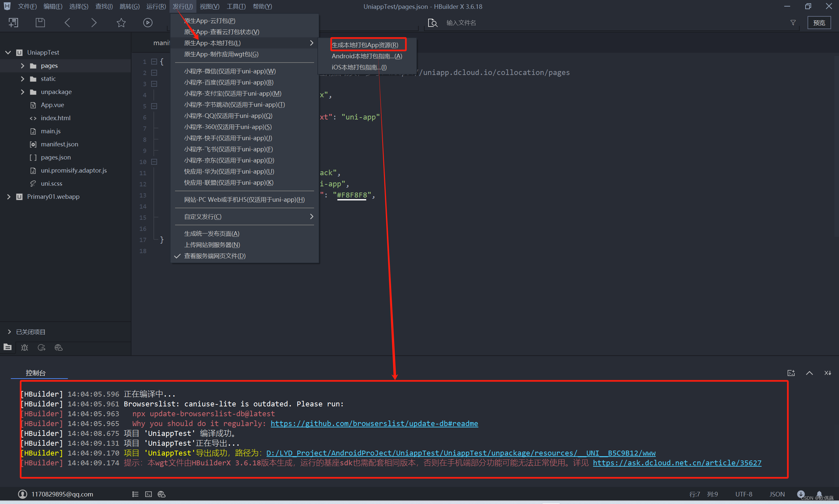Screen dimensions: 839x504
Task: Open the debug (bug) icon bottom left
Action: (x=24, y=347)
